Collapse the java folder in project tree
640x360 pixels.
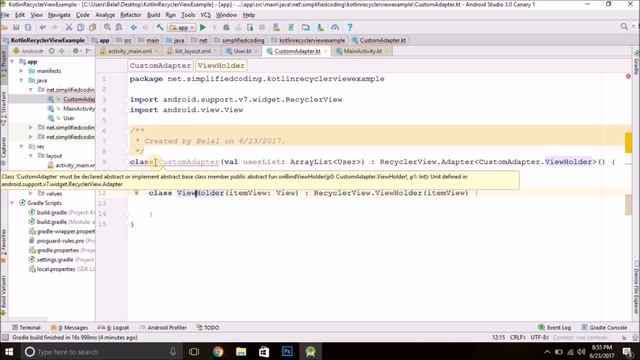click(x=21, y=80)
